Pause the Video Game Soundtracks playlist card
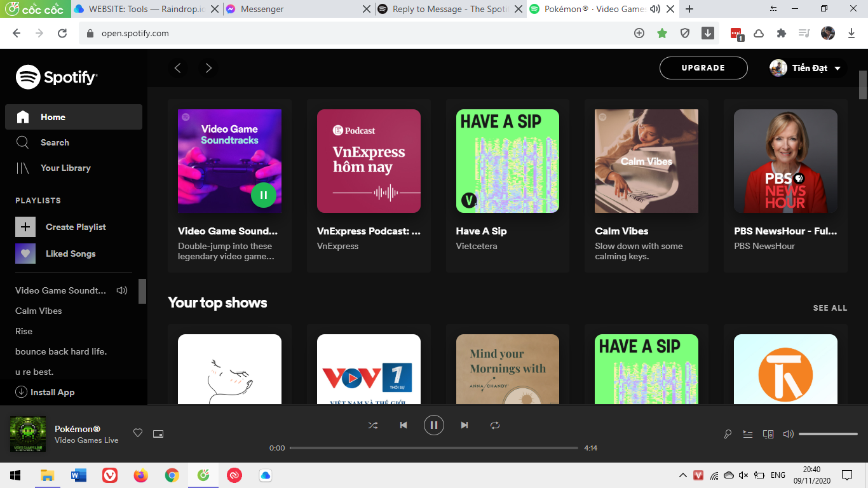 coord(264,194)
